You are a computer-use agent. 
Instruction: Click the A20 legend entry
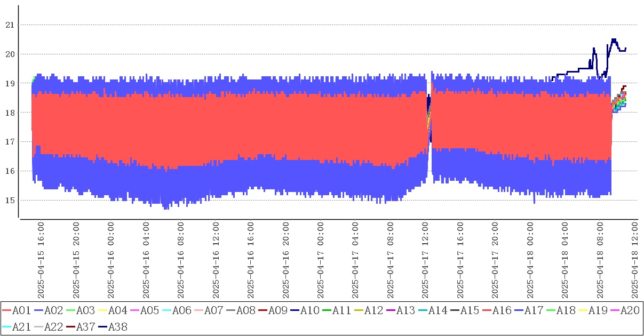click(629, 310)
